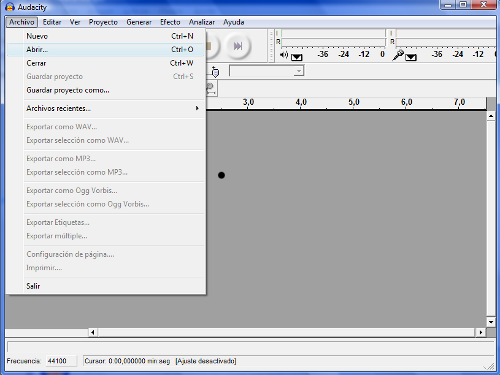500x375 pixels.
Task: Open the Efecto menu
Action: coord(170,22)
